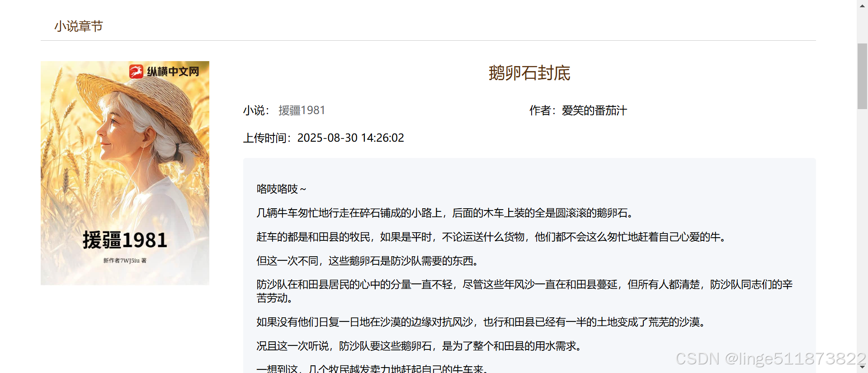Screen dimensions: 868x373
Task: Open the 援疆1981 novel link
Action: 302,110
